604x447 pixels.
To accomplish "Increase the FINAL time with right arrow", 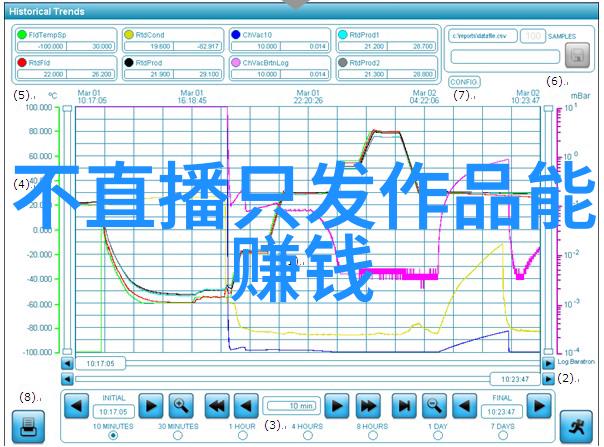I will pyautogui.click(x=539, y=406).
